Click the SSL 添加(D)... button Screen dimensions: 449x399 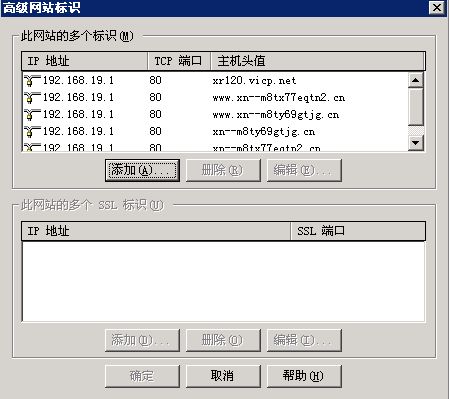[142, 340]
